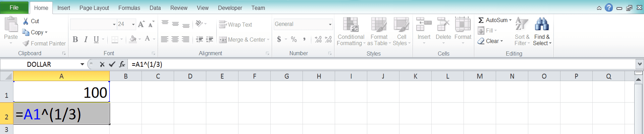The height and width of the screenshot is (134, 644).
Task: Expand the formula bar
Action: (x=640, y=64)
